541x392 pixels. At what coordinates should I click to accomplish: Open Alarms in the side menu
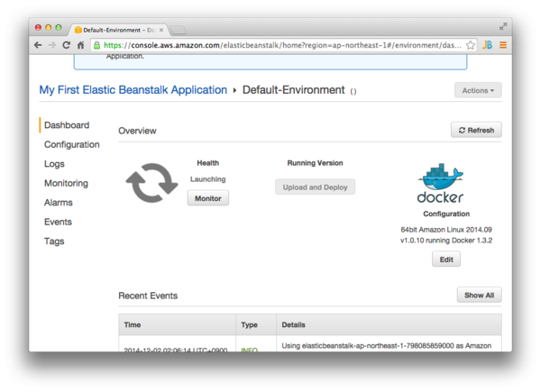[x=59, y=203]
